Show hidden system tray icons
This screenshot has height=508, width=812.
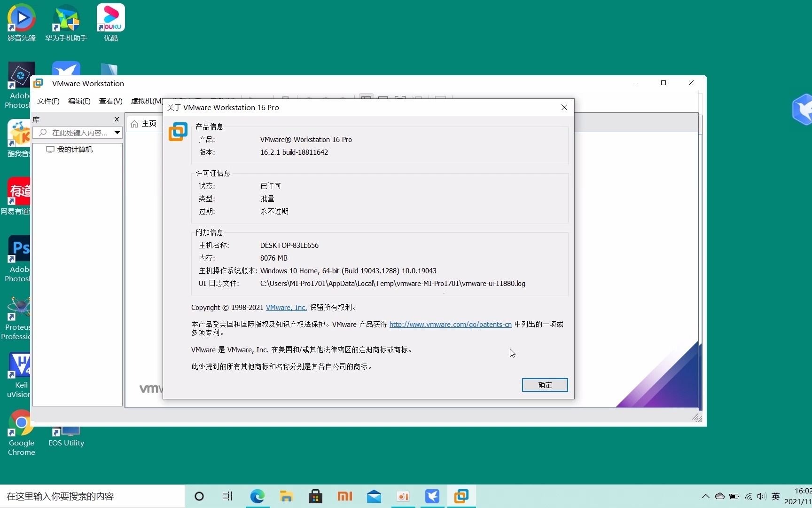pyautogui.click(x=705, y=496)
